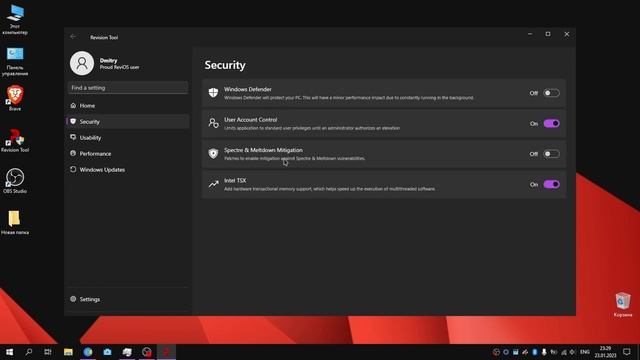Select Security in the sidebar
The width and height of the screenshot is (640, 360).
click(128, 122)
